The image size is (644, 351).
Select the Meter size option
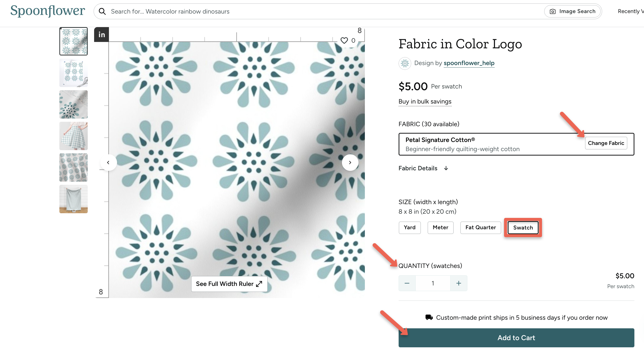tap(441, 228)
